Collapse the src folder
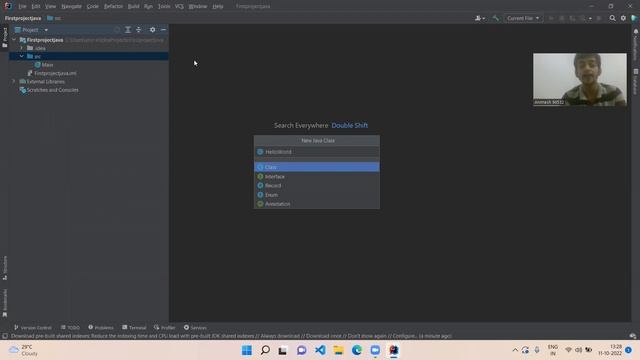The height and width of the screenshot is (360, 640). pyautogui.click(x=22, y=56)
